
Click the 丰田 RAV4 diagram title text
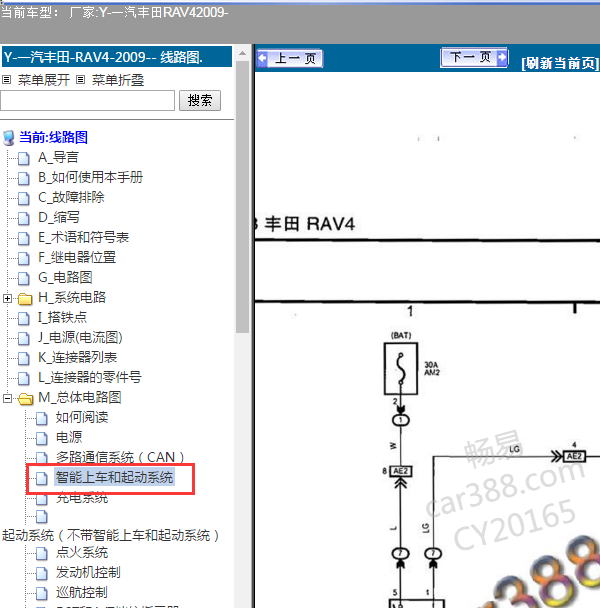[310, 224]
